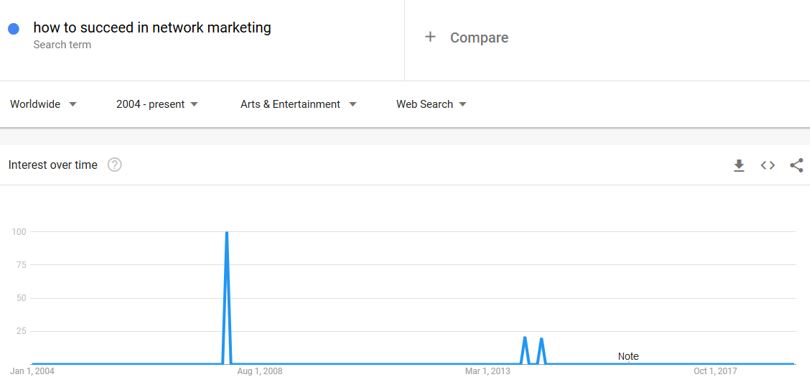Expand the Worldwide region dropdown
The image size is (810, 381).
43,104
